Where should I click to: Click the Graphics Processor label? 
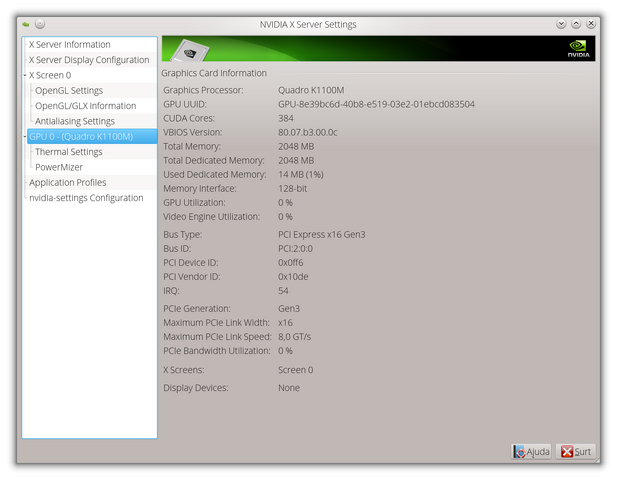(203, 90)
